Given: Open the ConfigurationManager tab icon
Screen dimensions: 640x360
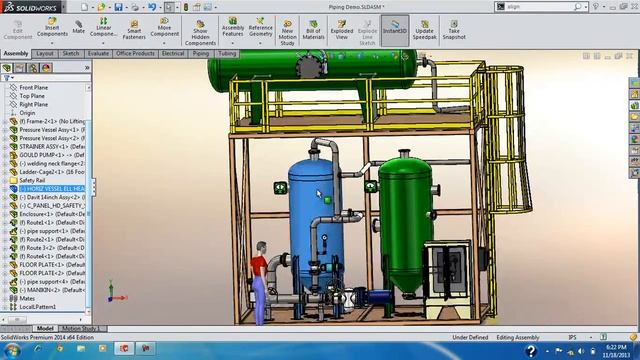Looking at the screenshot, I should [33, 68].
